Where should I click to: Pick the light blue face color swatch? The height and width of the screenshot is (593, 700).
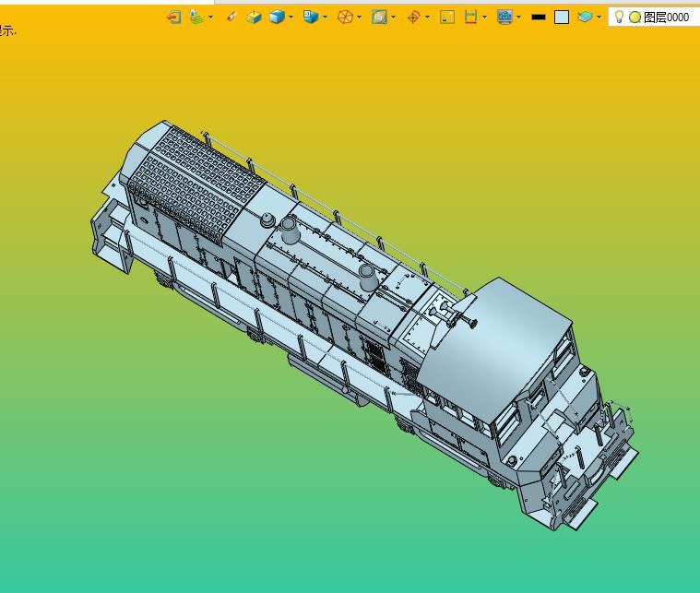coord(561,17)
